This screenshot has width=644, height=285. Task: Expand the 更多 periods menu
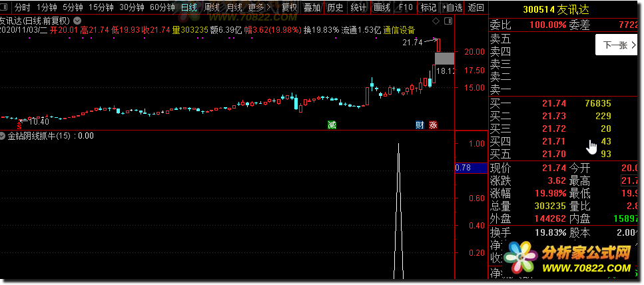click(260, 7)
